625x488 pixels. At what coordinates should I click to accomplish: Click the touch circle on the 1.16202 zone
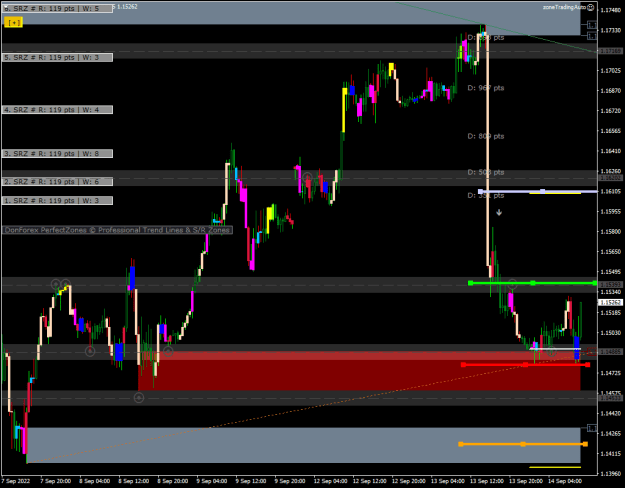tap(307, 177)
